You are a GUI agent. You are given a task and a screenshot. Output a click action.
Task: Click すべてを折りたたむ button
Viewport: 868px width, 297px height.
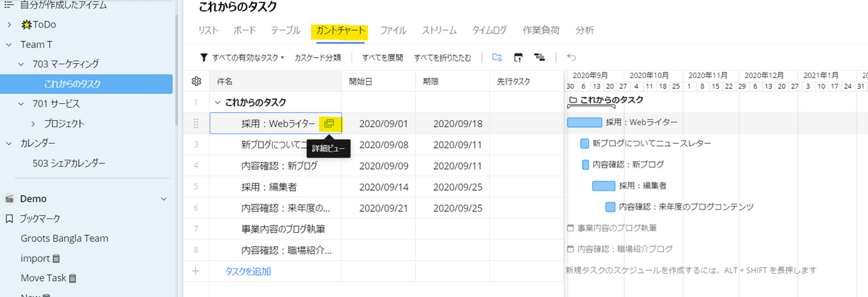[x=443, y=57]
